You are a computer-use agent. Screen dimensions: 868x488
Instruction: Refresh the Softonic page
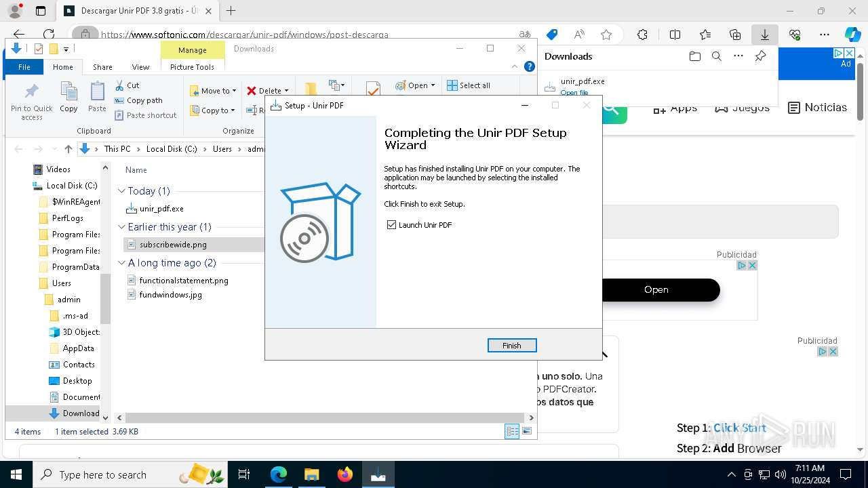49,35
